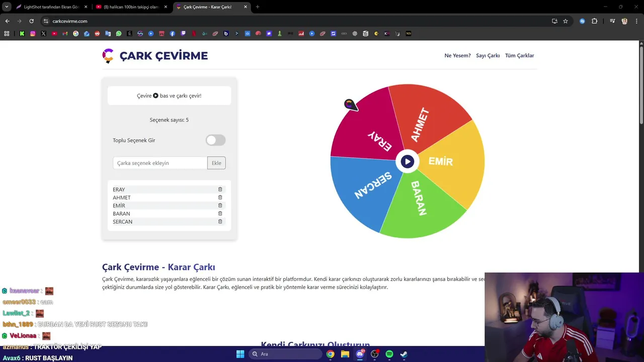
Task: Reload the current page
Action: [31, 21]
